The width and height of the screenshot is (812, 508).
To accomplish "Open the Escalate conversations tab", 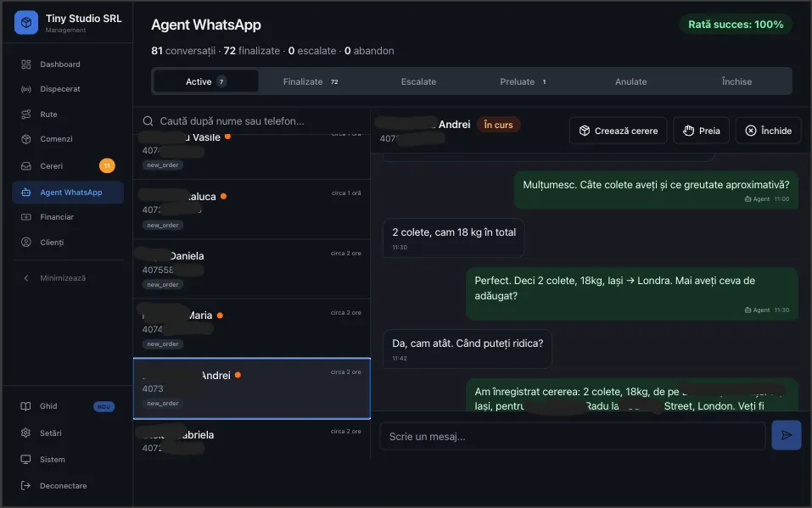I will pyautogui.click(x=419, y=81).
